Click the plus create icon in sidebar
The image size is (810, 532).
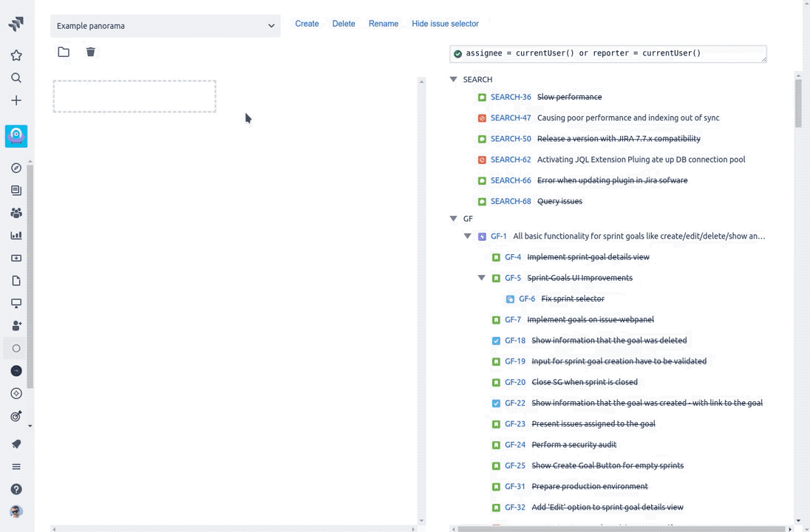click(16, 100)
